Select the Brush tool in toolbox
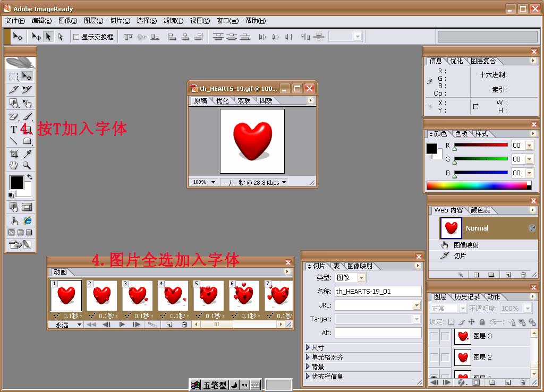 click(28, 116)
